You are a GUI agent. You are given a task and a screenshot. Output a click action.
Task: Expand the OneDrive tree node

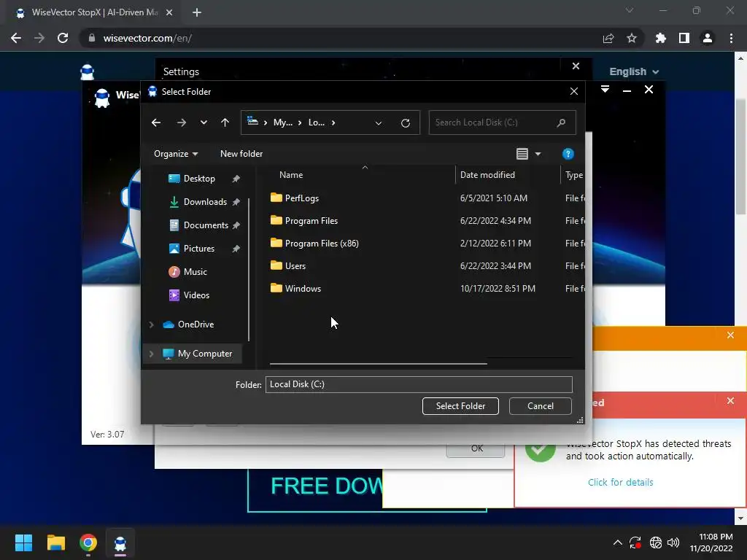point(152,324)
